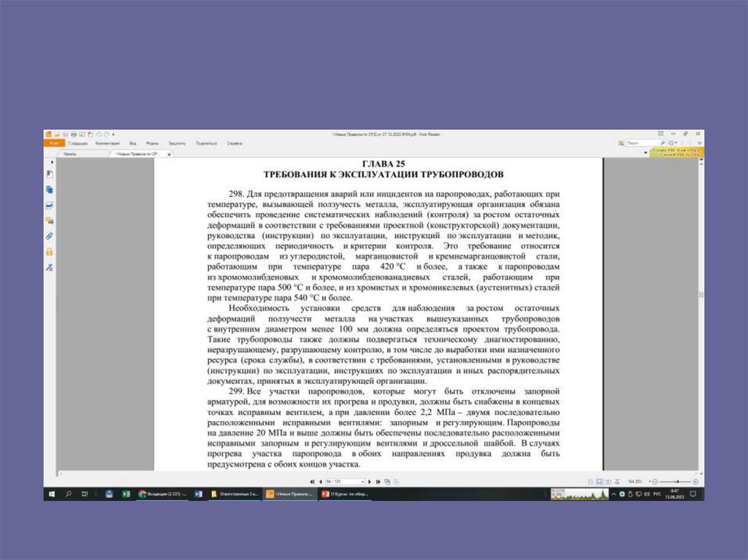
Task: Go to the last page button
Action: coord(378,482)
